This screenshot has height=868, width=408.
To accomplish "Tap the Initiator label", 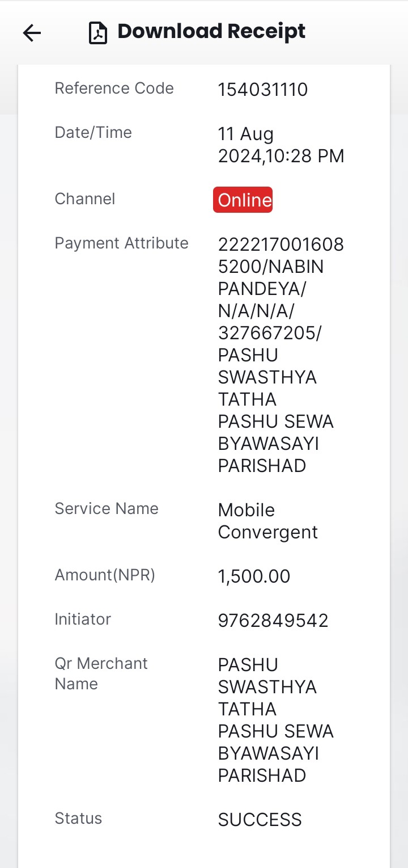I will click(x=83, y=620).
